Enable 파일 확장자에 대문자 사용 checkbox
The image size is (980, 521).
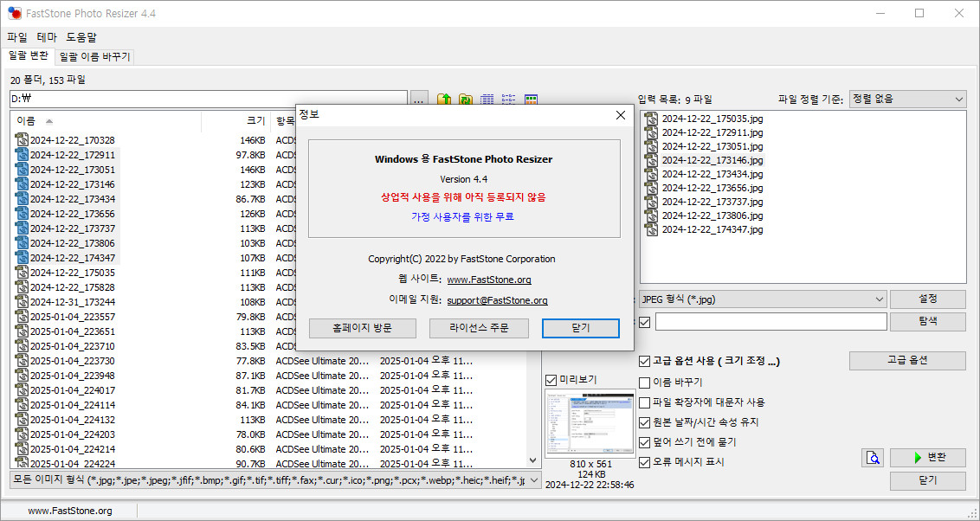click(x=644, y=402)
